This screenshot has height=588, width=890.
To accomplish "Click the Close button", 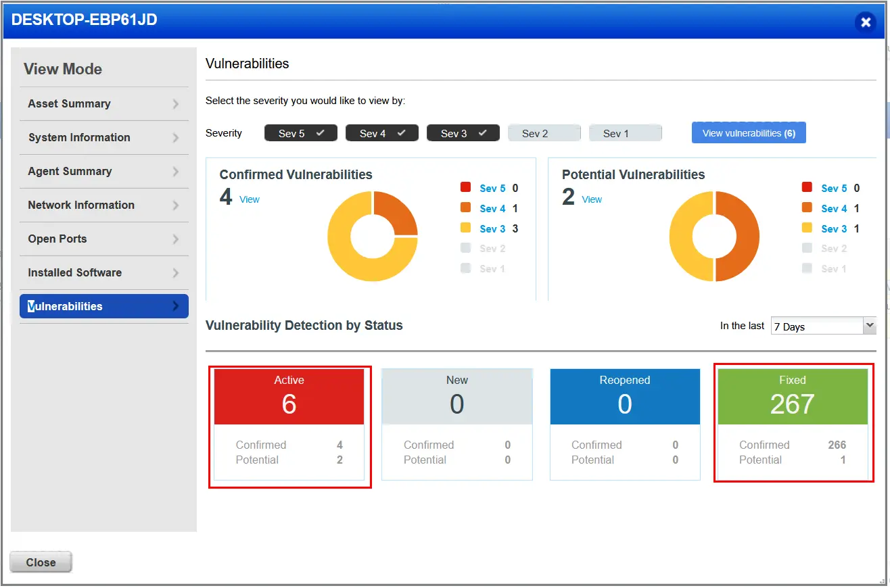I will pos(41,562).
